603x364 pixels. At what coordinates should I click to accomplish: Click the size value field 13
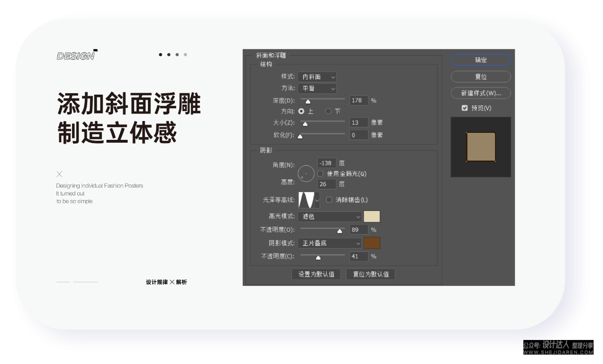tap(359, 122)
